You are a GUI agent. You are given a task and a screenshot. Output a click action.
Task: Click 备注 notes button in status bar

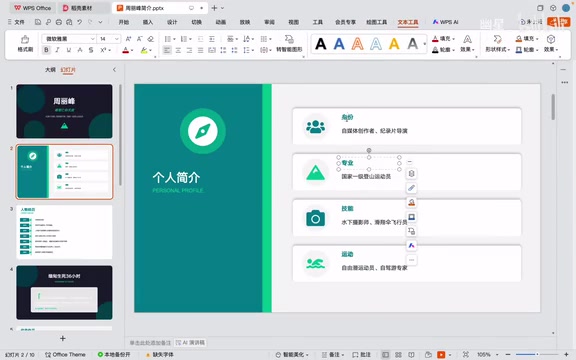(332, 354)
